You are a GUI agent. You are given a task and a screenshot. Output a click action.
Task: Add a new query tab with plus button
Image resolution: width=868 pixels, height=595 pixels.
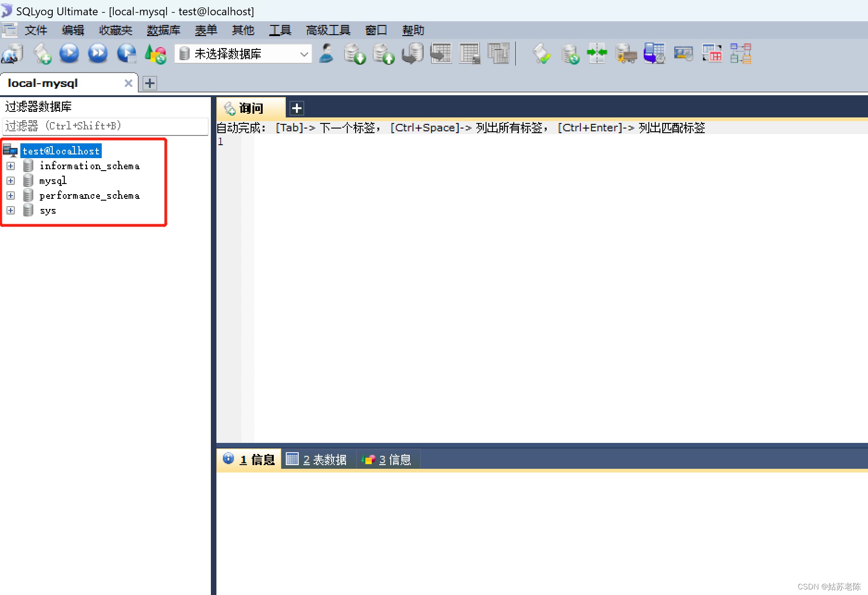296,108
